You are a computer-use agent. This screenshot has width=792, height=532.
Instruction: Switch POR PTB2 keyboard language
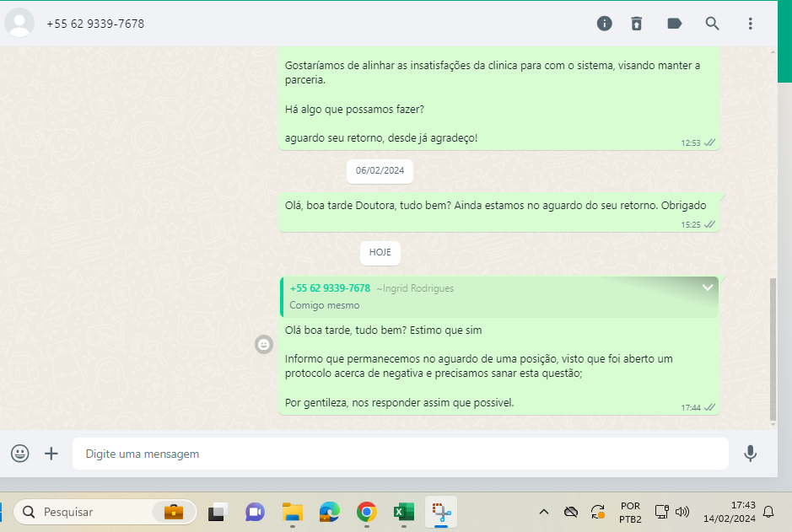[x=630, y=512]
